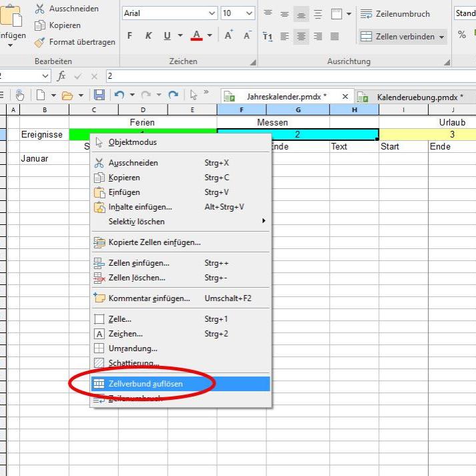Click the new document icon
The image size is (476, 476).
pyautogui.click(x=41, y=95)
